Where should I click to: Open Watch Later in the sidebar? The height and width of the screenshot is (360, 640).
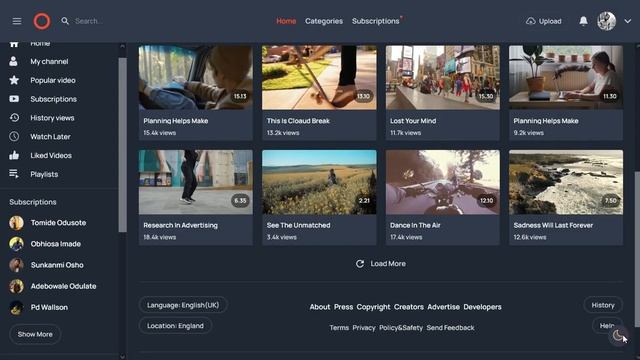(50, 136)
